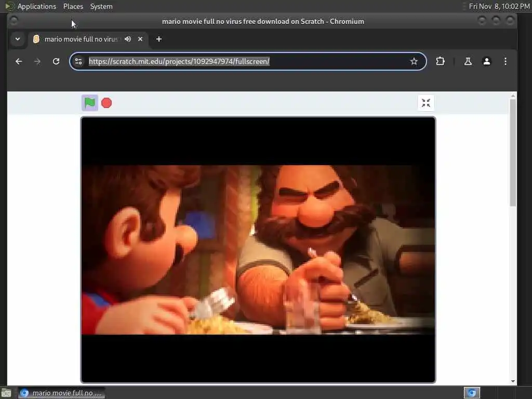The height and width of the screenshot is (399, 532).
Task: Open Chromium three-dot menu
Action: (x=505, y=61)
